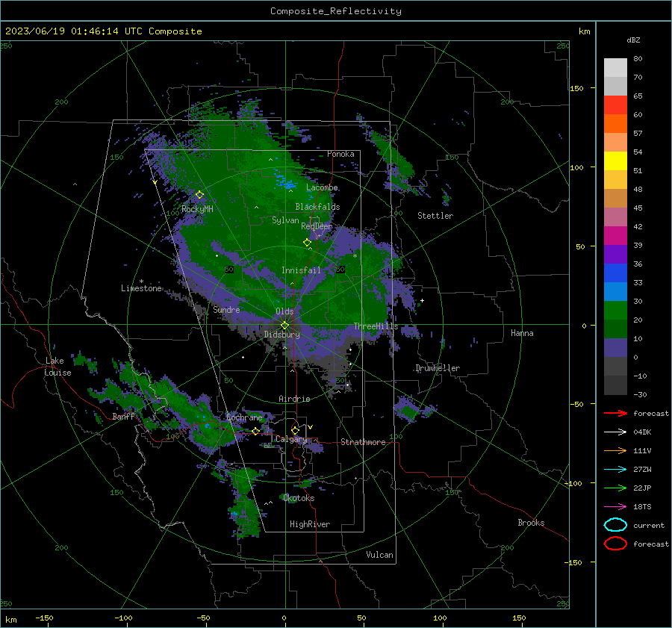Click the Lacombe label

click(x=322, y=187)
